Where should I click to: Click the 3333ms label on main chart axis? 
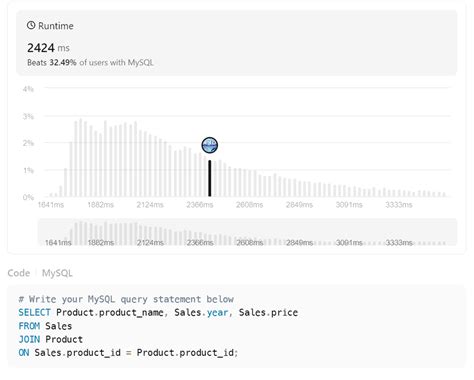tap(399, 205)
